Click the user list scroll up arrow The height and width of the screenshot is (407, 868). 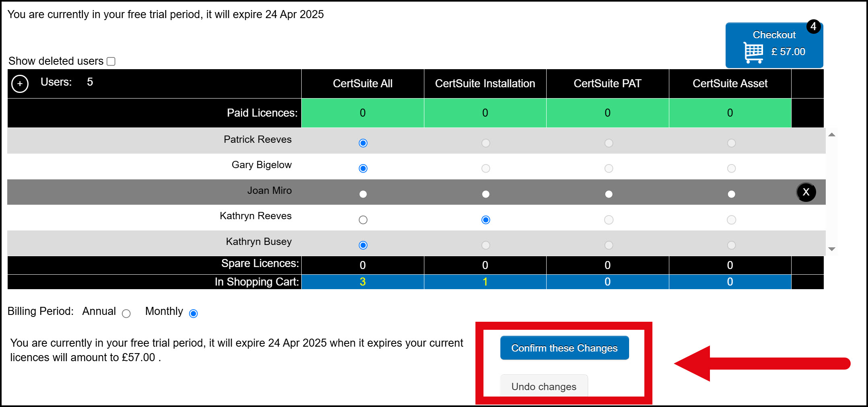[832, 135]
